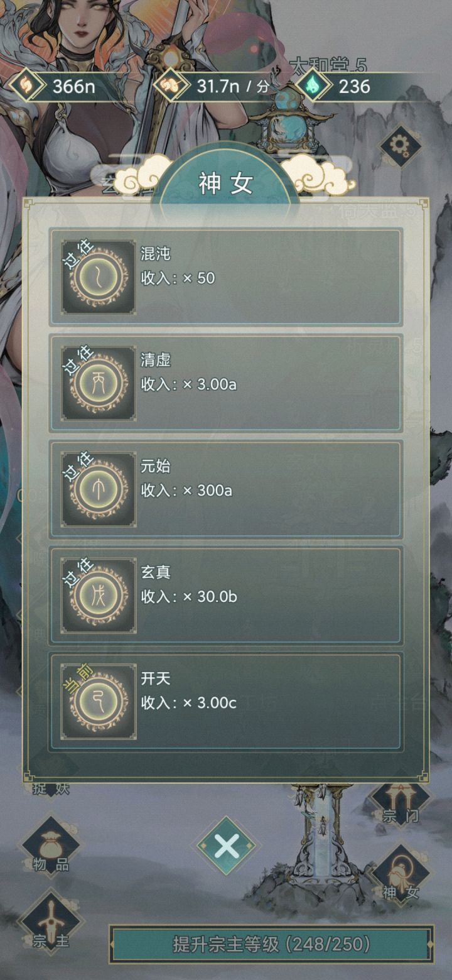Select the 玄真 income ×30.0b row
This screenshot has height=980, width=452.
click(226, 596)
